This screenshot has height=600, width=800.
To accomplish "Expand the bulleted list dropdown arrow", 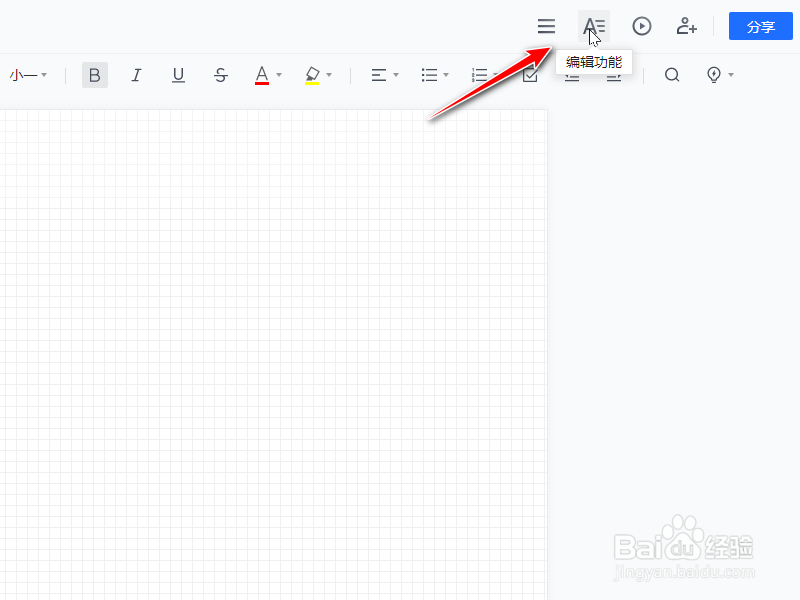I will [446, 75].
